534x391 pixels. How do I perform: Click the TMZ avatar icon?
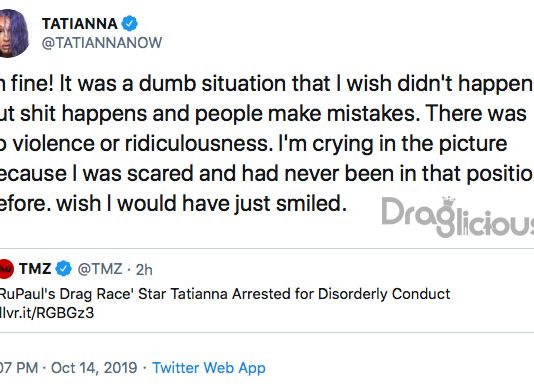(x=6, y=269)
